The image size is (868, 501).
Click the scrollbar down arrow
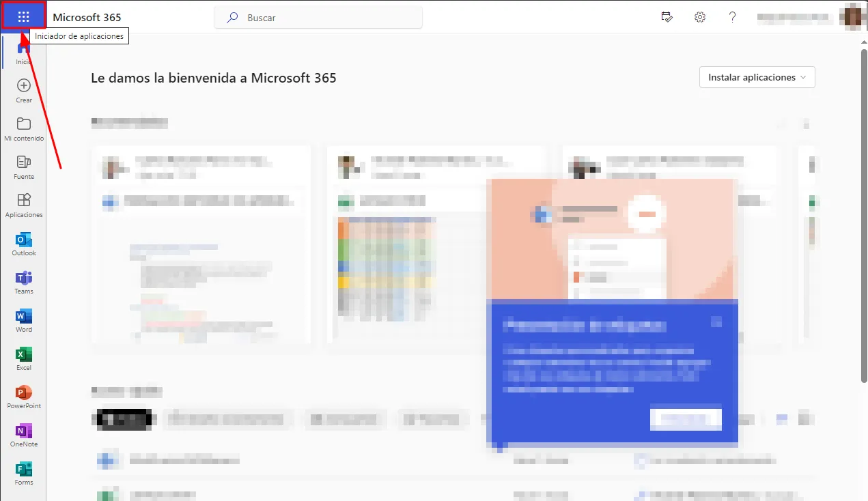pos(862,495)
